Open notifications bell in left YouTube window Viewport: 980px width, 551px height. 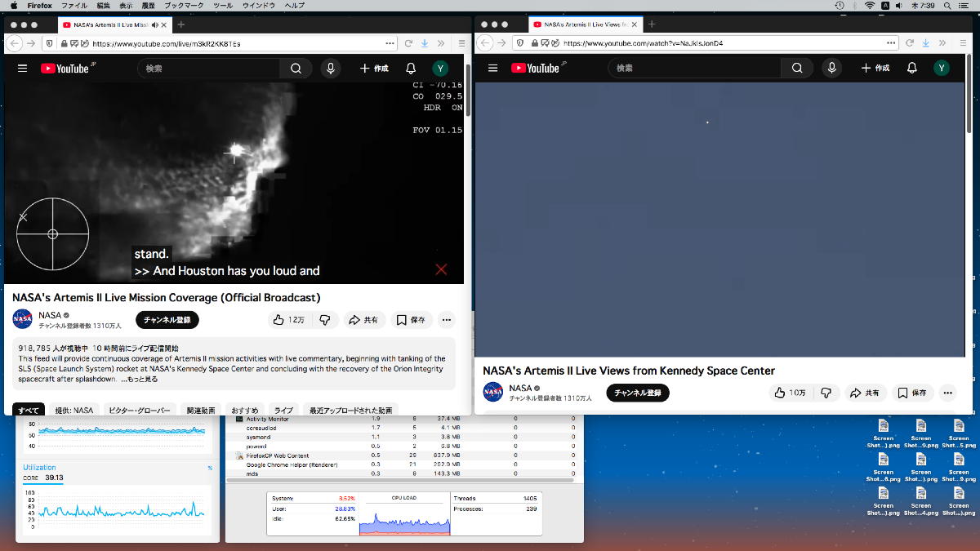tap(411, 69)
